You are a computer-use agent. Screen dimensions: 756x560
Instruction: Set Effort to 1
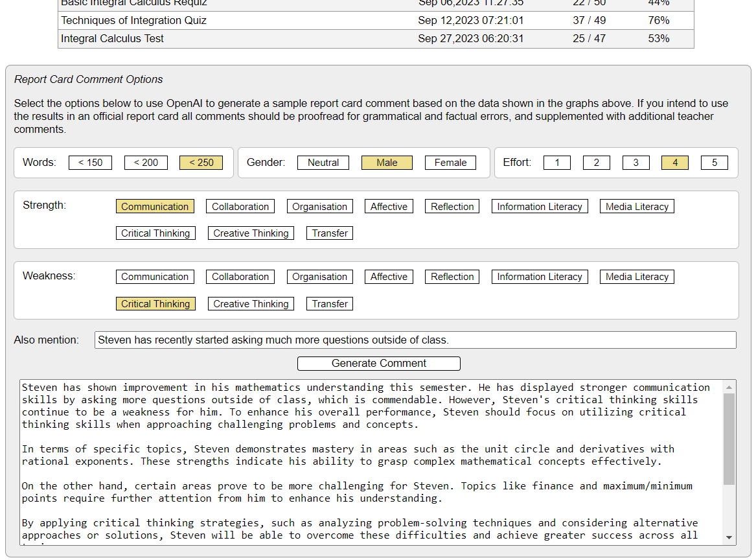coord(557,163)
